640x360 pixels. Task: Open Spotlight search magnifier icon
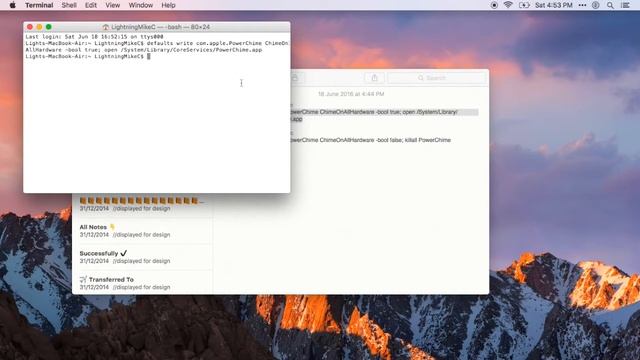(610, 5)
